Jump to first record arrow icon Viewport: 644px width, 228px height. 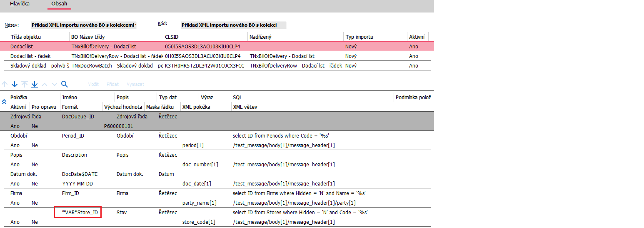(25, 84)
